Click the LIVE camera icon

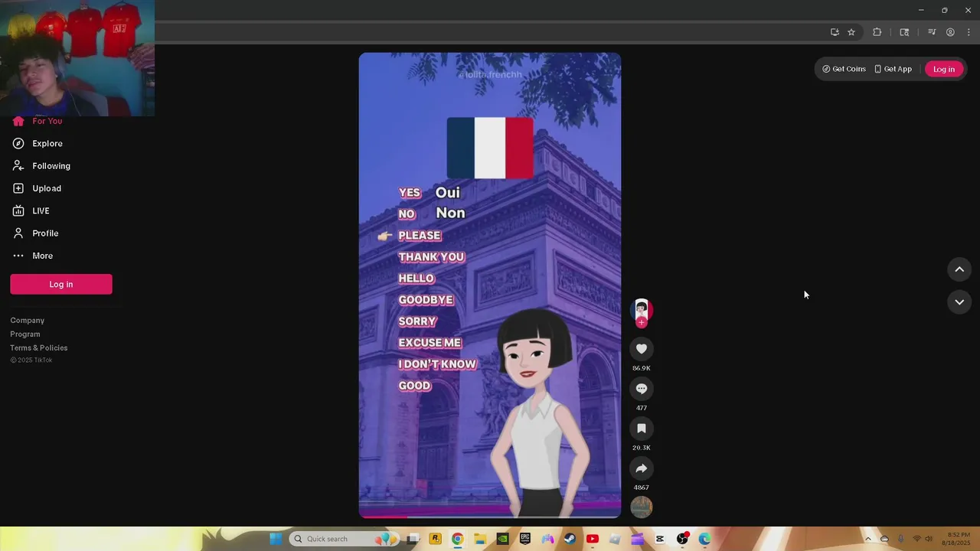tap(18, 210)
